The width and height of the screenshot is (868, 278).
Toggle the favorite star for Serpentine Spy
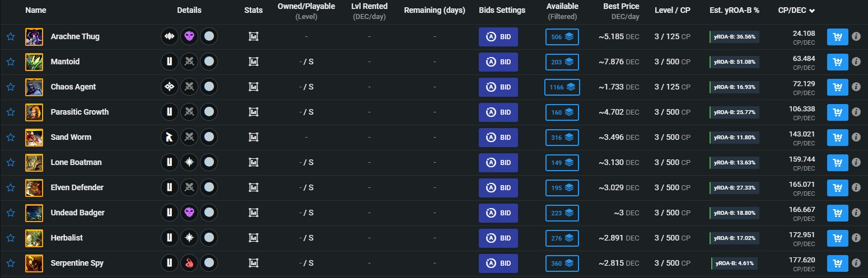tap(10, 263)
